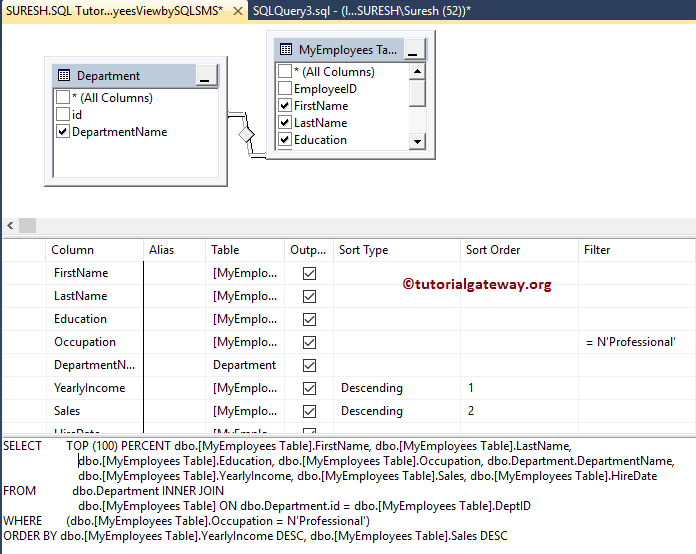Click the Column header in grid
Image resolution: width=696 pixels, height=554 pixels.
tap(95, 250)
